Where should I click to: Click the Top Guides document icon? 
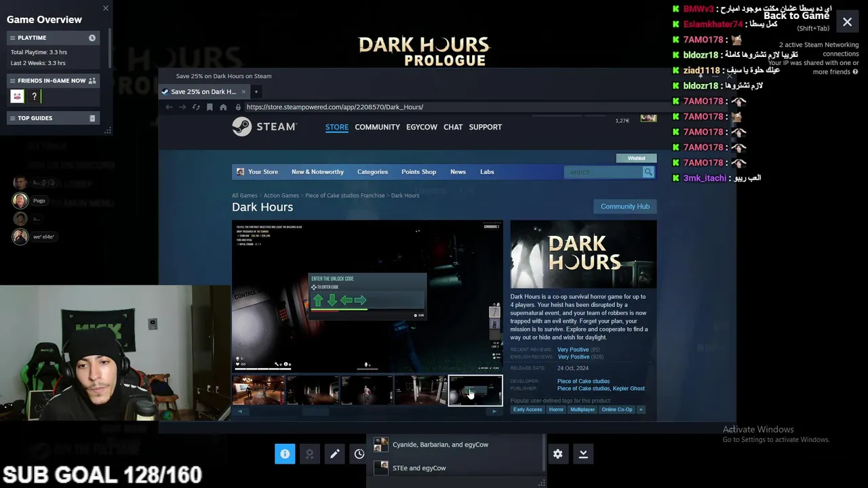click(92, 118)
